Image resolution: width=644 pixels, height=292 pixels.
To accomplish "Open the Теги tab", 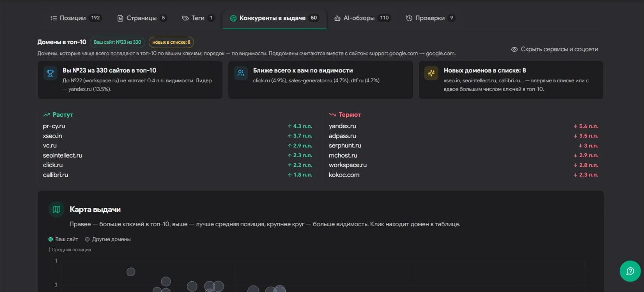I will [x=198, y=18].
